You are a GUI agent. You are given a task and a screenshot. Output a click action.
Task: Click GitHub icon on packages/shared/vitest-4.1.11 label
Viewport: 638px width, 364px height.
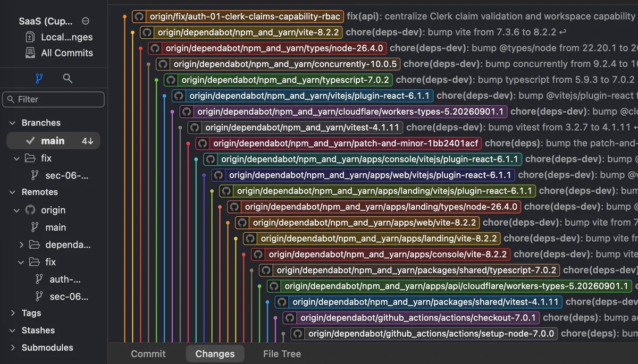click(283, 302)
